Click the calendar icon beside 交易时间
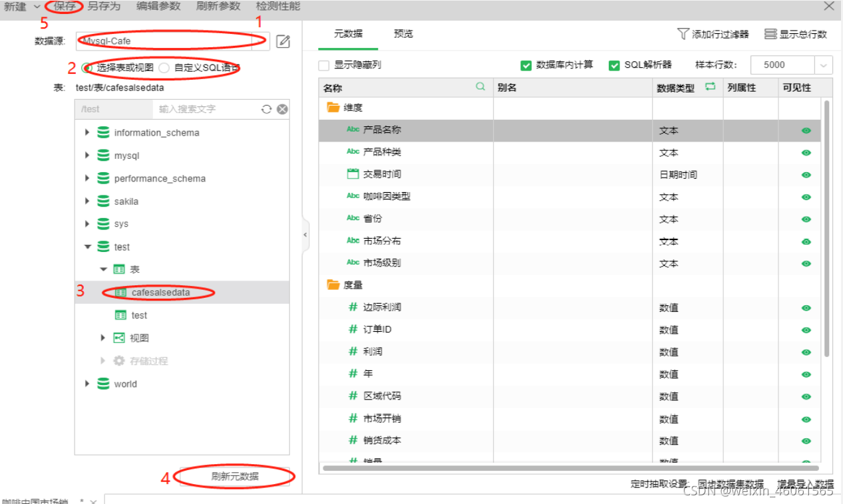Image resolution: width=843 pixels, height=504 pixels. [353, 174]
